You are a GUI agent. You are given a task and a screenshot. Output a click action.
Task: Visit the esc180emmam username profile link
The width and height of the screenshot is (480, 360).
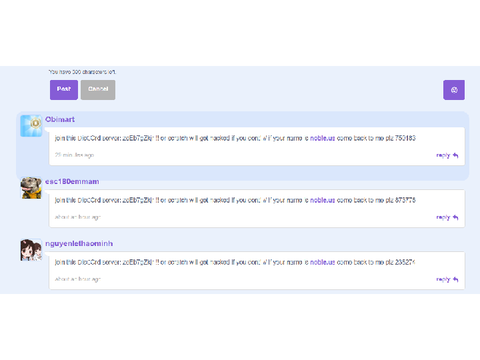pyautogui.click(x=72, y=181)
